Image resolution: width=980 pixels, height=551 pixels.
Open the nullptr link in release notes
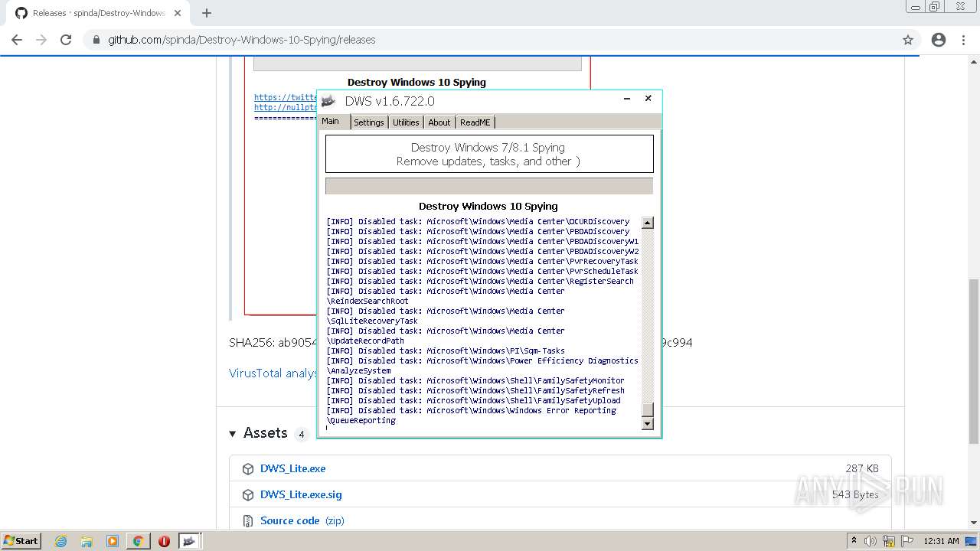point(286,107)
